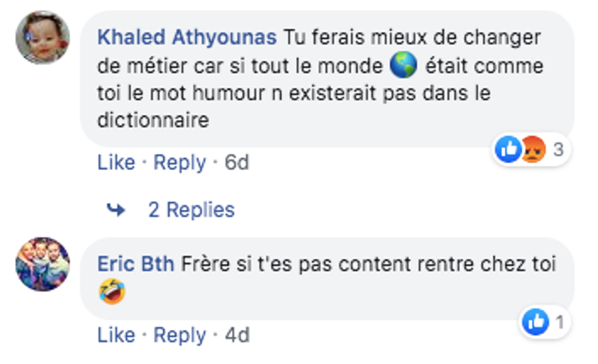Open Eric Bth's profile picture
The image size is (598, 364).
click(x=42, y=264)
